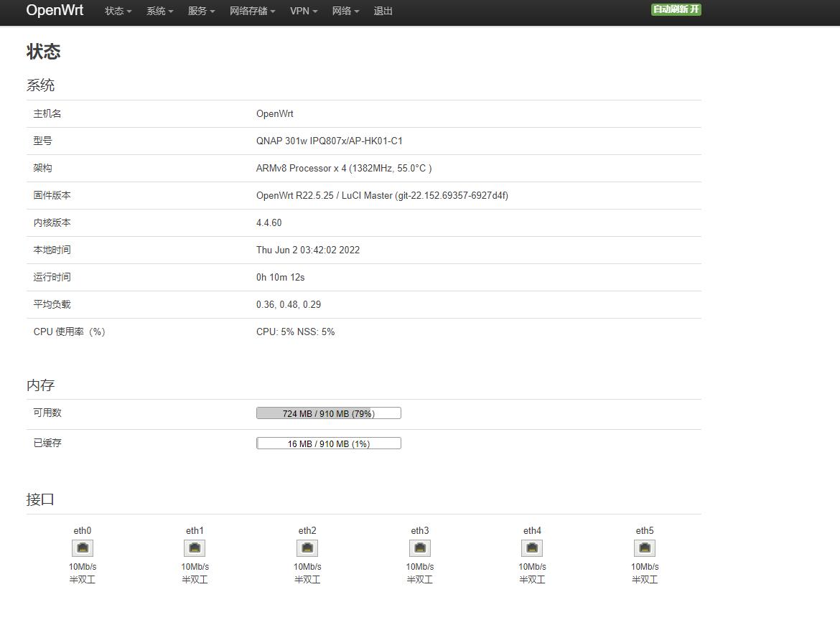The width and height of the screenshot is (840, 620).
Task: Click the 本地时间 row label
Action: [52, 250]
